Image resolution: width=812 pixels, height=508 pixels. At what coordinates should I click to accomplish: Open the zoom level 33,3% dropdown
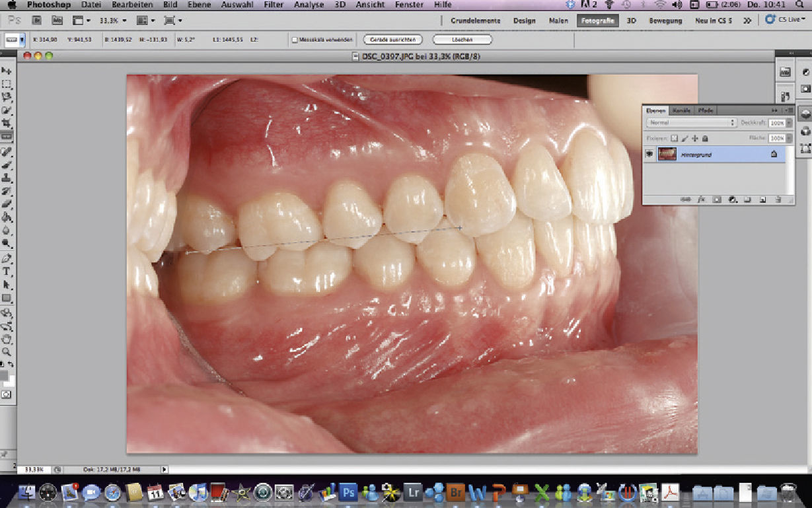point(112,20)
